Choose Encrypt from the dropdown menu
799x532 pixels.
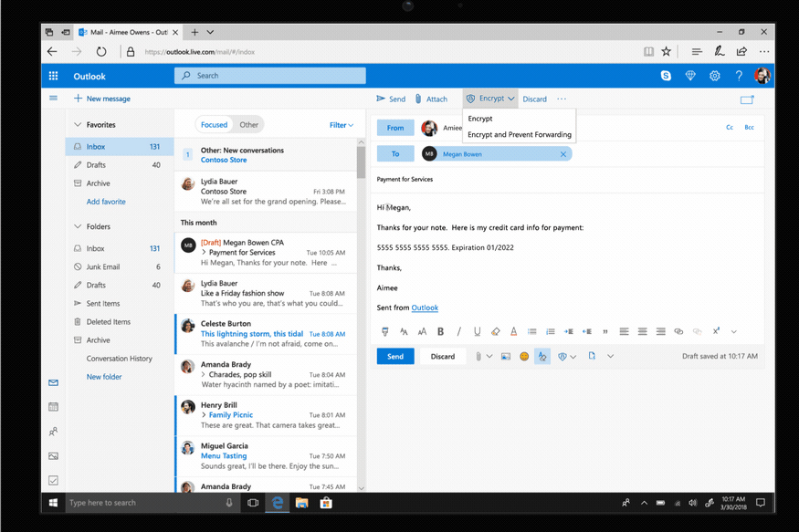[x=480, y=118]
